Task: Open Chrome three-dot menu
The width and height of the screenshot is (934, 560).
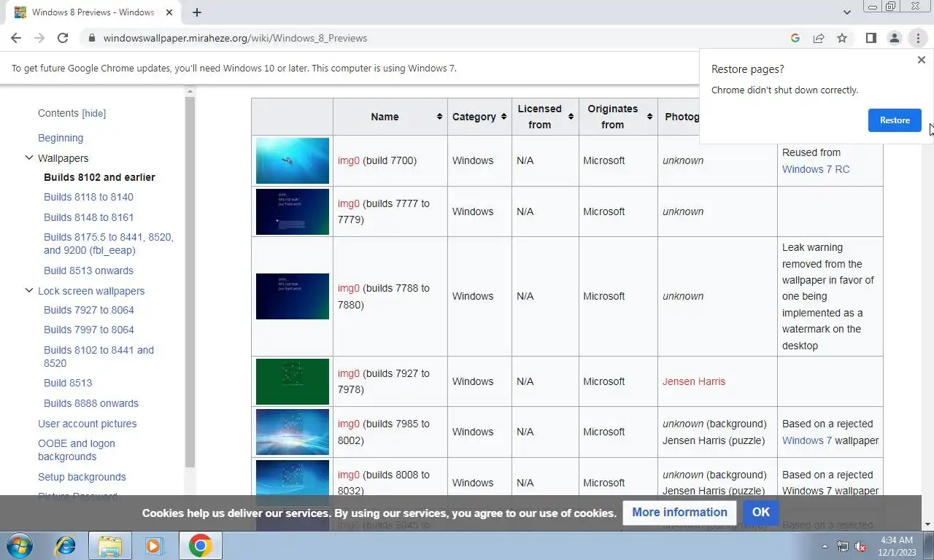Action: point(918,38)
